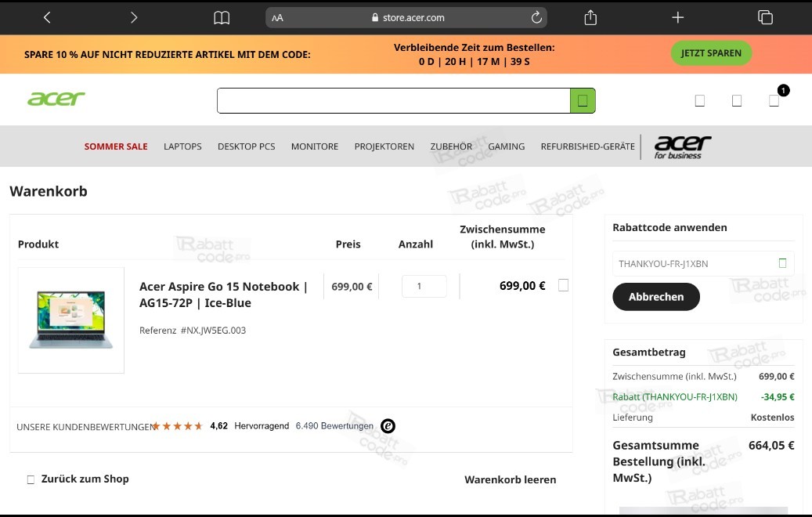Open the GAMING menu
812x517 pixels.
(507, 146)
